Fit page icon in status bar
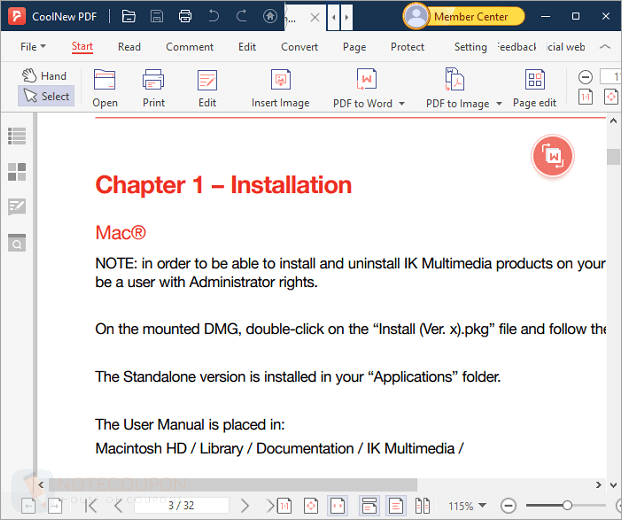 (x=311, y=506)
